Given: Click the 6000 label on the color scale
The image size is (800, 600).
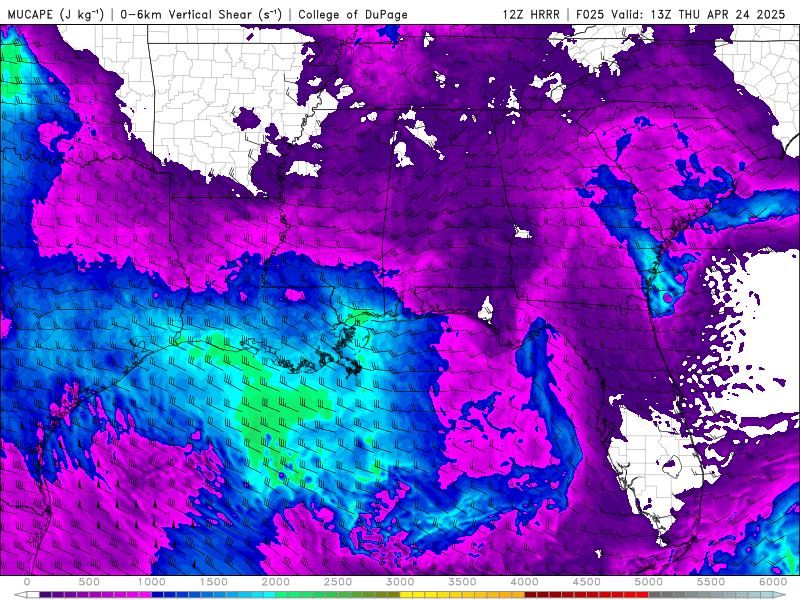Looking at the screenshot, I should coord(773,582).
